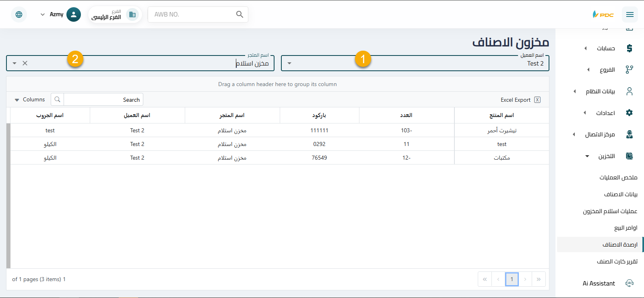Click the Ai Assistant headset icon
Screen dimensions: 644x298
pos(630,283)
